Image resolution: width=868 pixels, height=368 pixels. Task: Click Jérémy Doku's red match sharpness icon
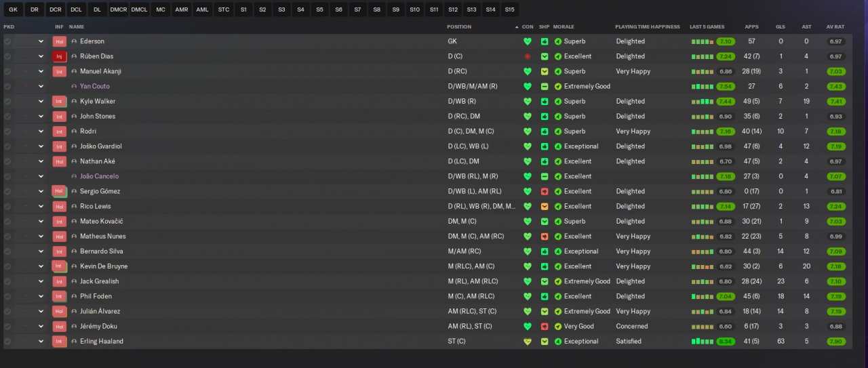click(x=545, y=327)
